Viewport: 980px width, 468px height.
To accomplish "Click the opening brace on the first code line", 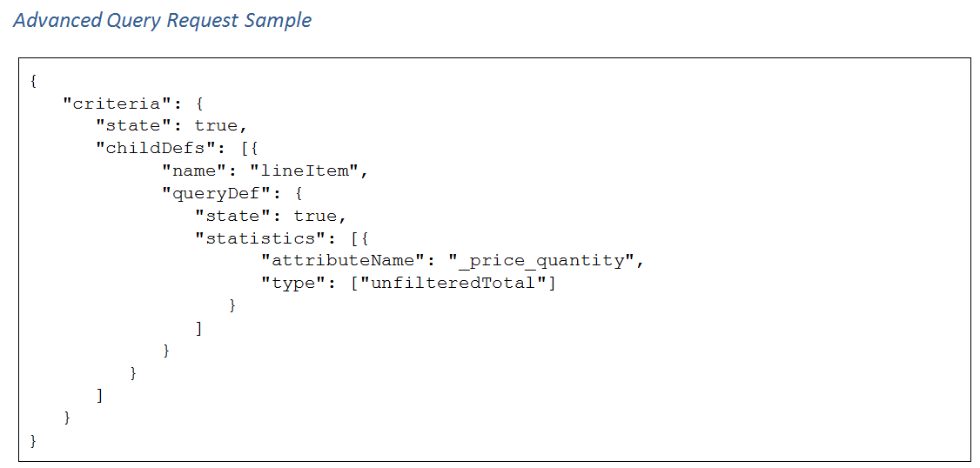I will coord(33,81).
